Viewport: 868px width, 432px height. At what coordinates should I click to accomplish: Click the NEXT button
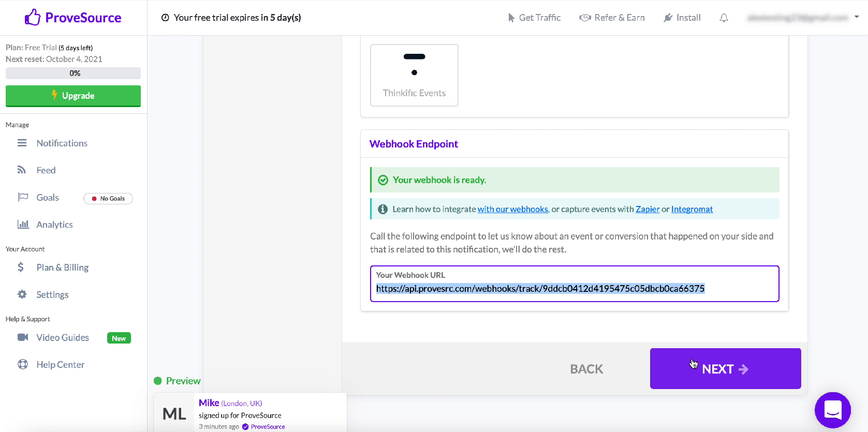pos(725,368)
